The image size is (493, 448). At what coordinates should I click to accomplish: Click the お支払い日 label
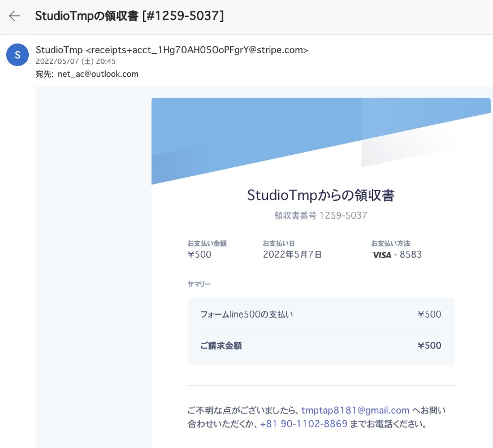coord(279,243)
